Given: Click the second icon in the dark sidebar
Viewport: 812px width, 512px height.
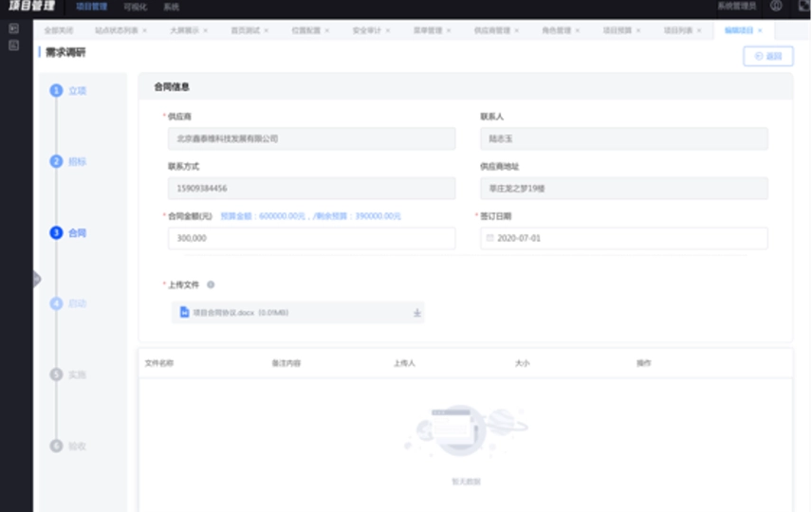Looking at the screenshot, I should 14,46.
